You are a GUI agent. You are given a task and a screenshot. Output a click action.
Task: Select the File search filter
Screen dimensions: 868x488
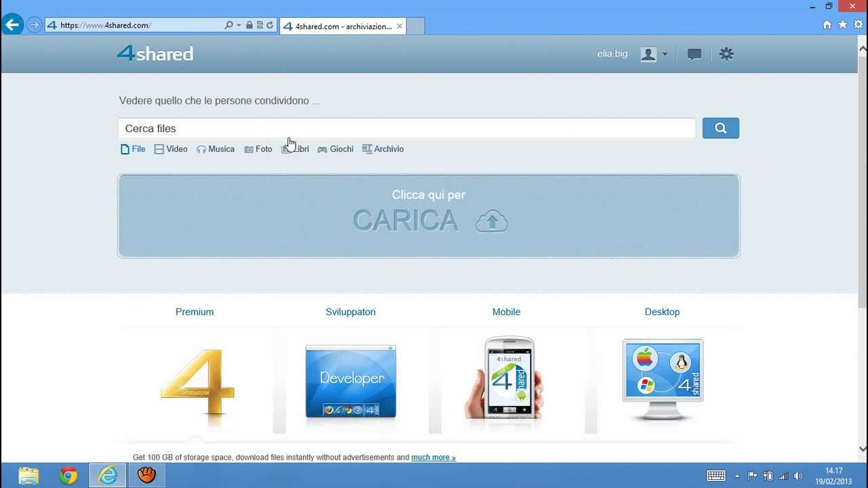point(133,149)
